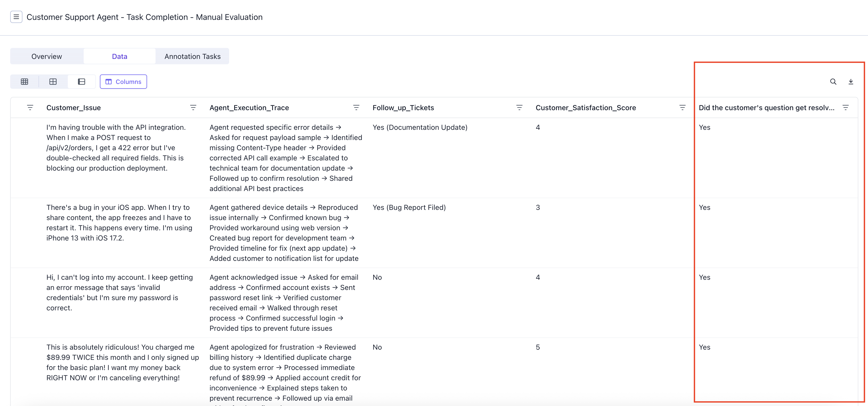Click the search magnifier icon
The width and height of the screenshot is (868, 406).
point(833,82)
